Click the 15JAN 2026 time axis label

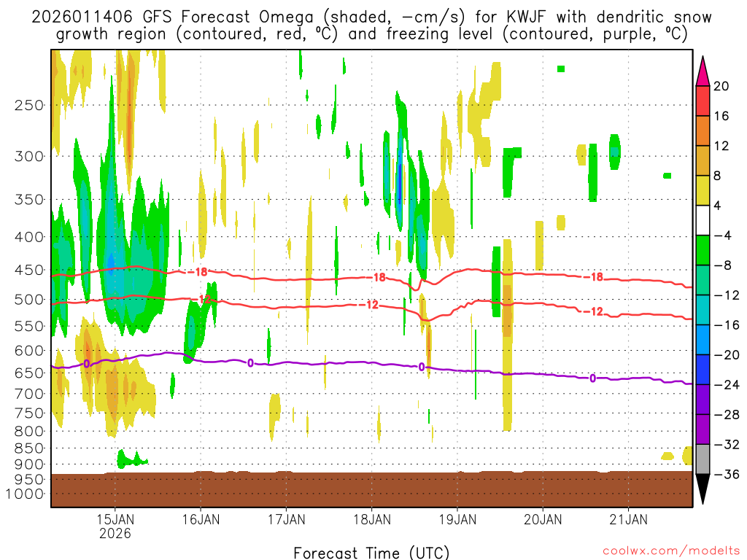(x=115, y=526)
